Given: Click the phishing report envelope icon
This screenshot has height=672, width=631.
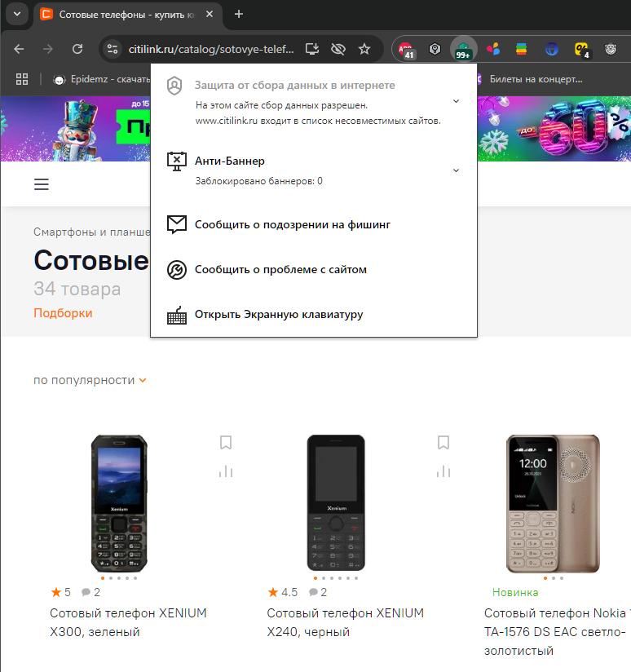Looking at the screenshot, I should tap(176, 224).
